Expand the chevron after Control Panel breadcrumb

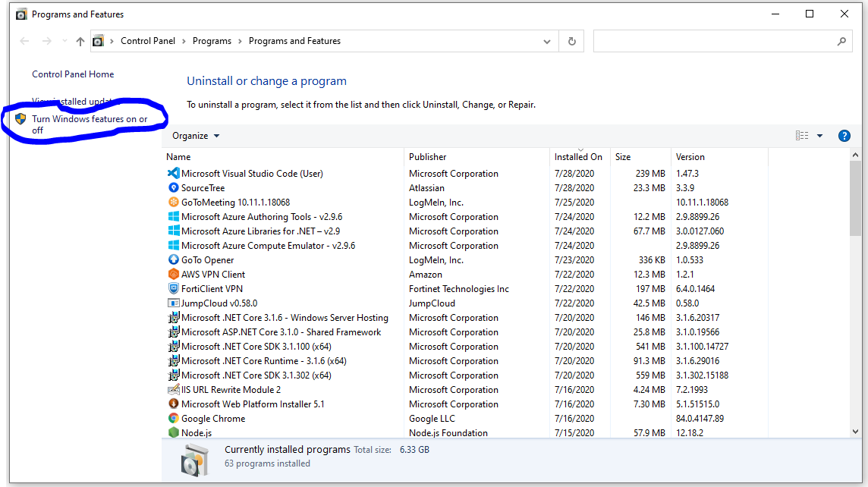(184, 42)
